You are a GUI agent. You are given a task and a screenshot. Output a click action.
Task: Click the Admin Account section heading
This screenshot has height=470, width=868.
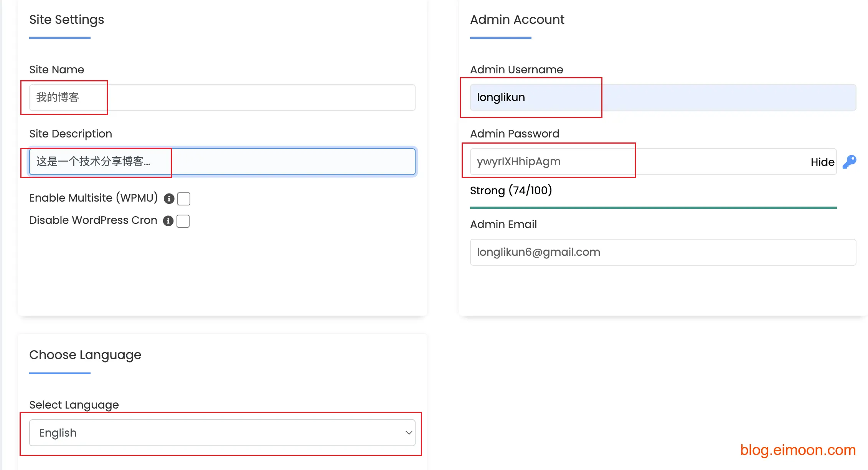(517, 20)
